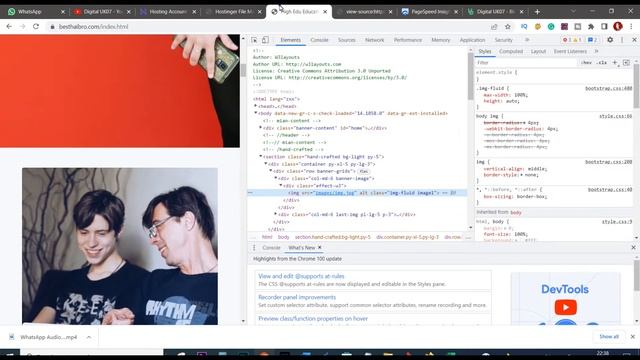Close the What's New drawer tab

(320, 247)
